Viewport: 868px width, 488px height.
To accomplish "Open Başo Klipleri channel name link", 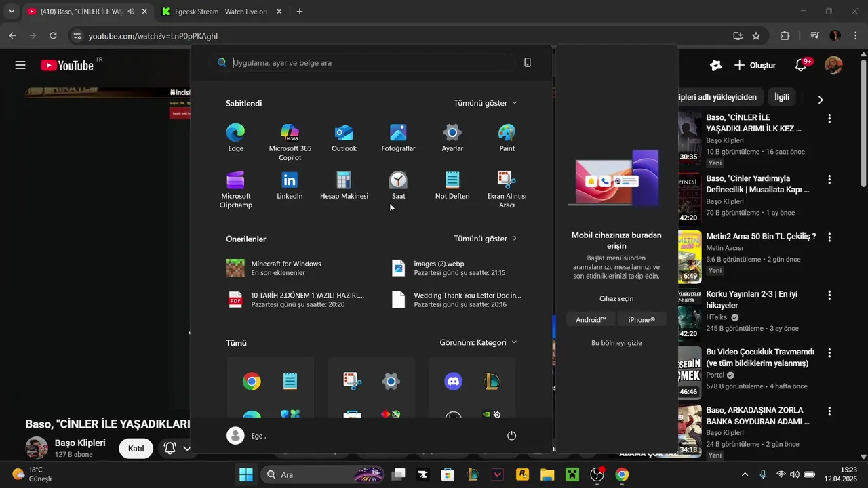I will pyautogui.click(x=80, y=443).
